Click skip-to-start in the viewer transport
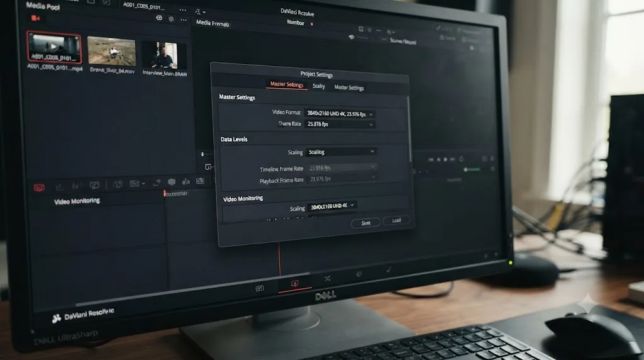The width and height of the screenshot is (644, 360). tap(430, 159)
